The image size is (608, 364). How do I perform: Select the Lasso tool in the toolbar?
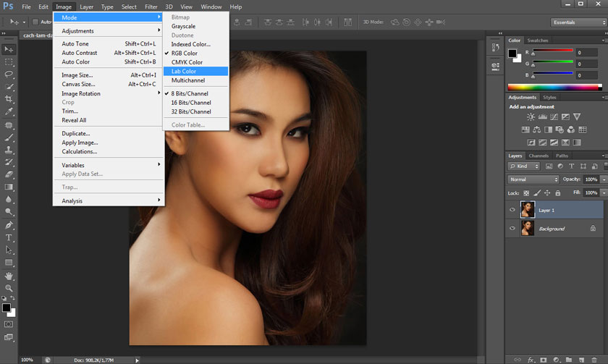tap(9, 74)
